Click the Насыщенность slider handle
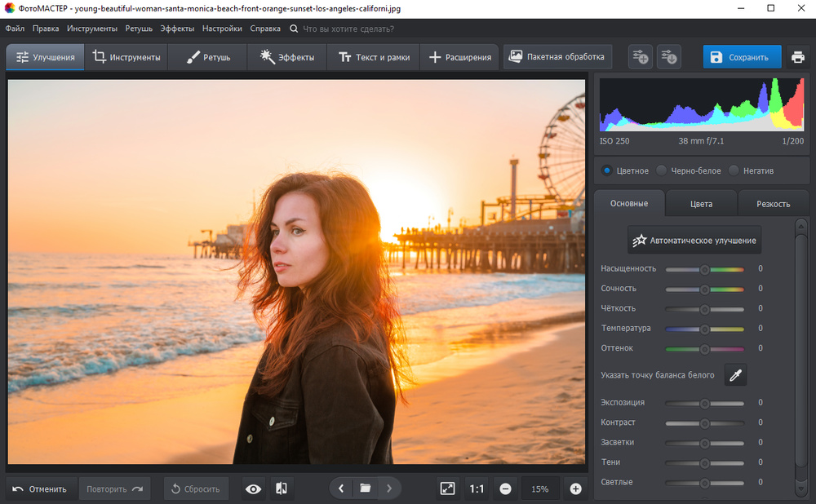 (705, 269)
